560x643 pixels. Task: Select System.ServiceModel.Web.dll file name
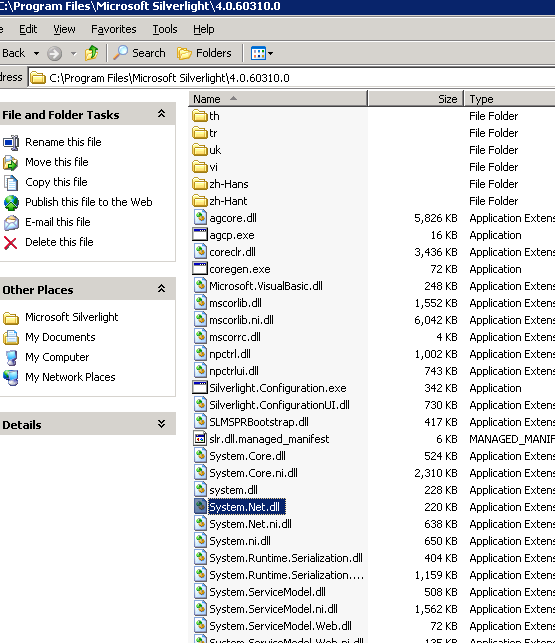click(x=280, y=626)
